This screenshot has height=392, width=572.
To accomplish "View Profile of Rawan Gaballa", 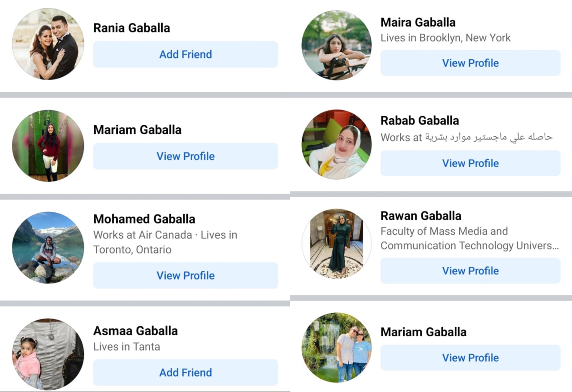I will 470,271.
